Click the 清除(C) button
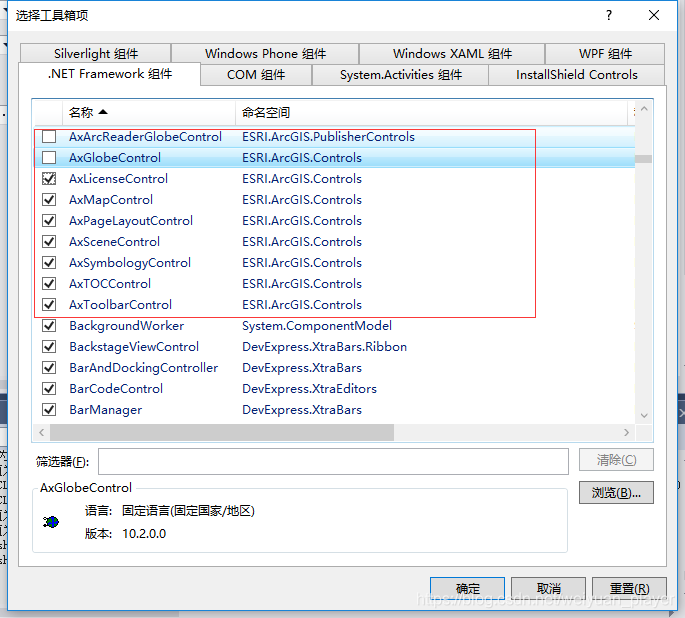The height and width of the screenshot is (618, 685). [616, 459]
